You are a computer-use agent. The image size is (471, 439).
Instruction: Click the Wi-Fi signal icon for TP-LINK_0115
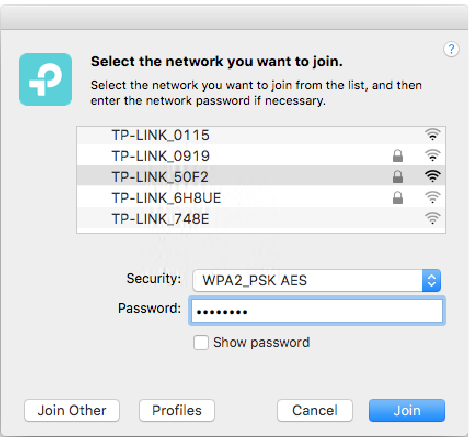pyautogui.click(x=433, y=134)
